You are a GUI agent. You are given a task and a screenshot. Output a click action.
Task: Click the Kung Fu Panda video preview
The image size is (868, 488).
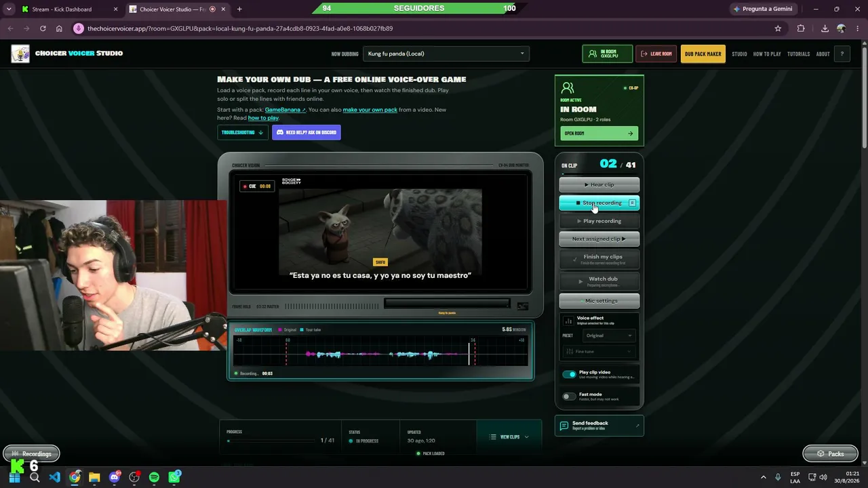[380, 230]
